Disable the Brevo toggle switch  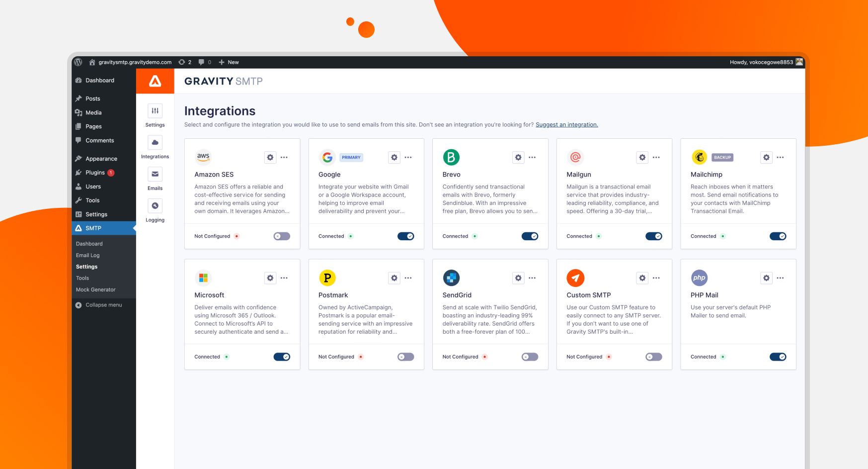coord(530,236)
